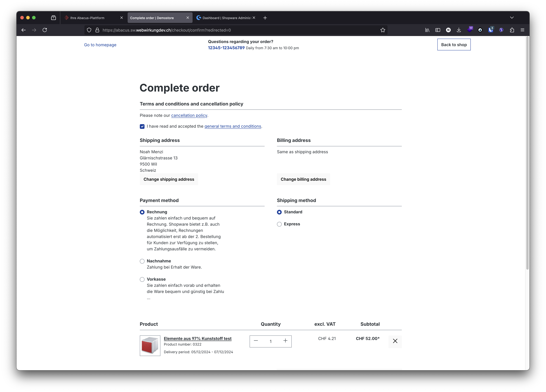546x392 pixels.
Task: Open the extensions puzzle icon
Action: click(512, 30)
